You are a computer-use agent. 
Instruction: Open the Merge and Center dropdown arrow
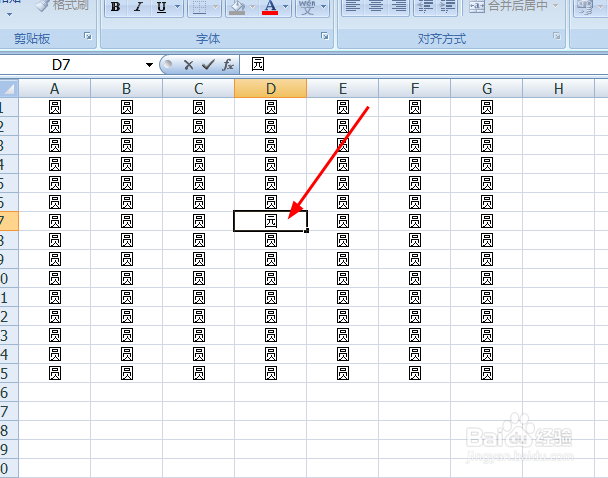point(556,5)
